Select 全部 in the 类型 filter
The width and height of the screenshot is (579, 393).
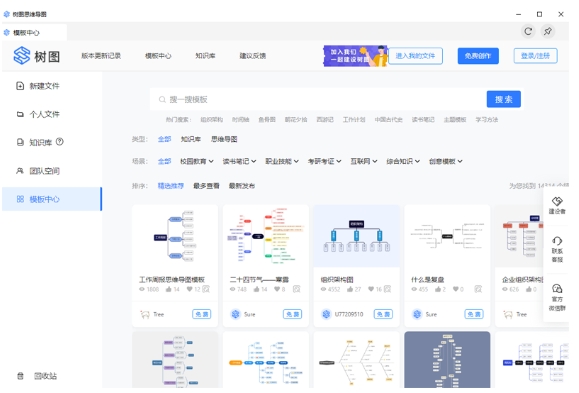(x=164, y=139)
